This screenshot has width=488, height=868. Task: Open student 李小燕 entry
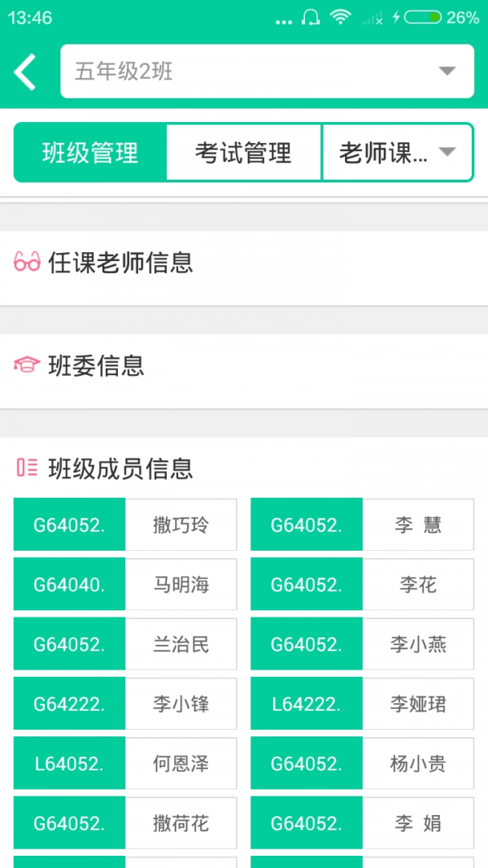[x=418, y=645]
